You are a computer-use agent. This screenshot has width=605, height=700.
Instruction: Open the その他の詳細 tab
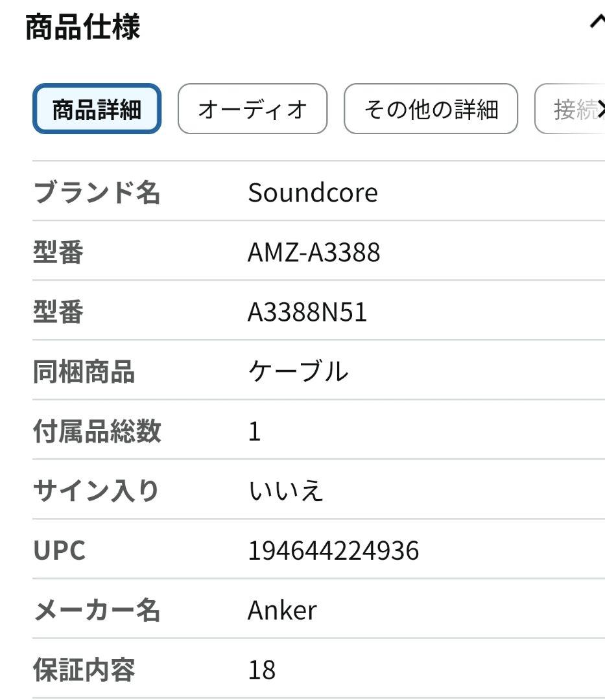432,109
